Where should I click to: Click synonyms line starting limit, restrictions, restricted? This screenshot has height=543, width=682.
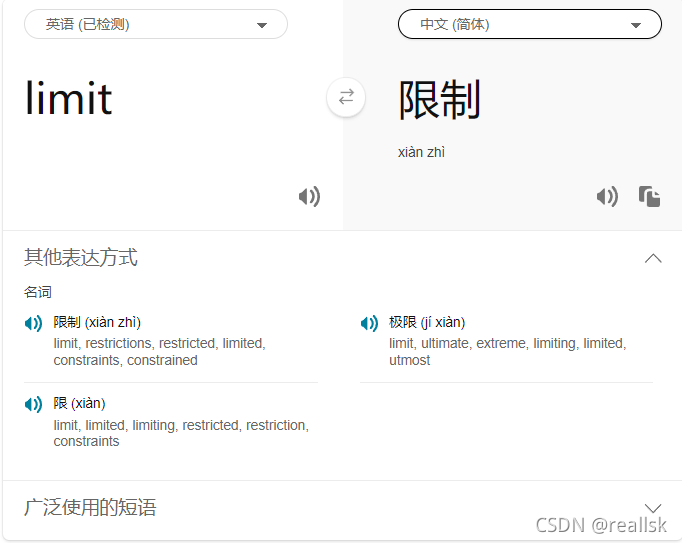[159, 352]
